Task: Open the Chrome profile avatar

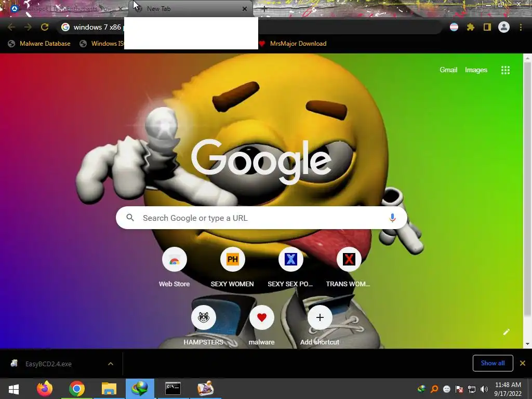Action: 504,27
